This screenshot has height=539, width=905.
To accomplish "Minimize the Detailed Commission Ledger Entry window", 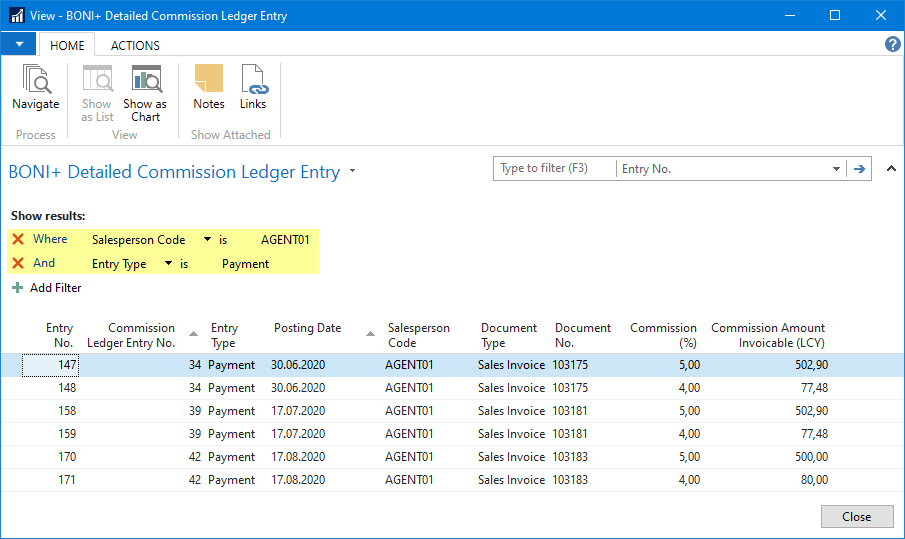I will click(x=790, y=15).
